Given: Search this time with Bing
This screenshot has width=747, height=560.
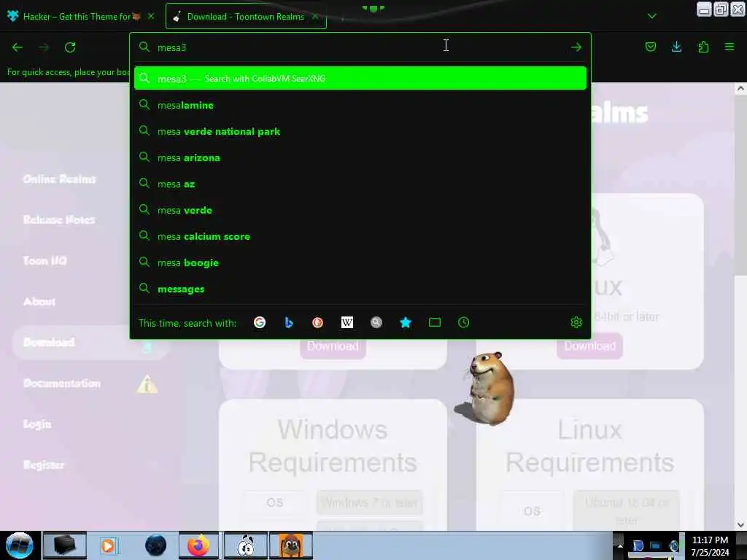Looking at the screenshot, I should tap(289, 322).
